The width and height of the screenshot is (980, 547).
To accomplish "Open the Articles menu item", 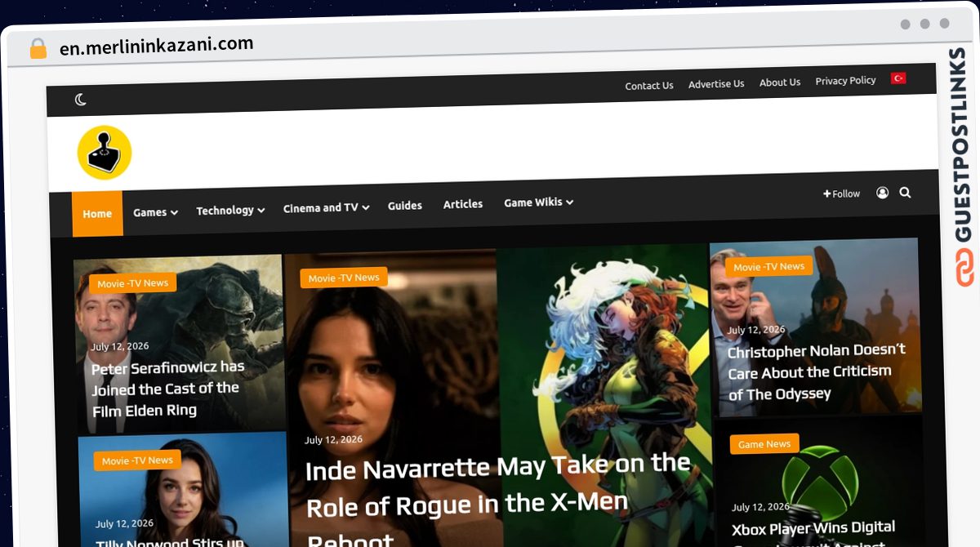I will [463, 204].
